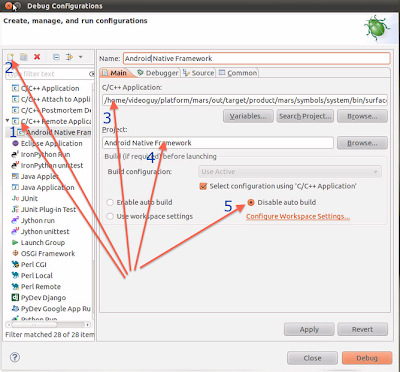
Task: Click Browse button for C/C++ Application
Action: [x=362, y=116]
